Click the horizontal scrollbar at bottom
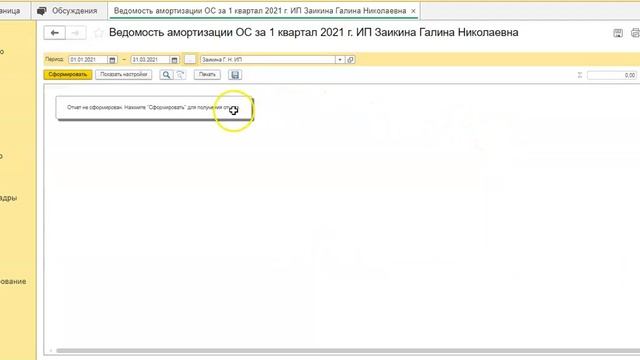The width and height of the screenshot is (640, 360). point(348,351)
